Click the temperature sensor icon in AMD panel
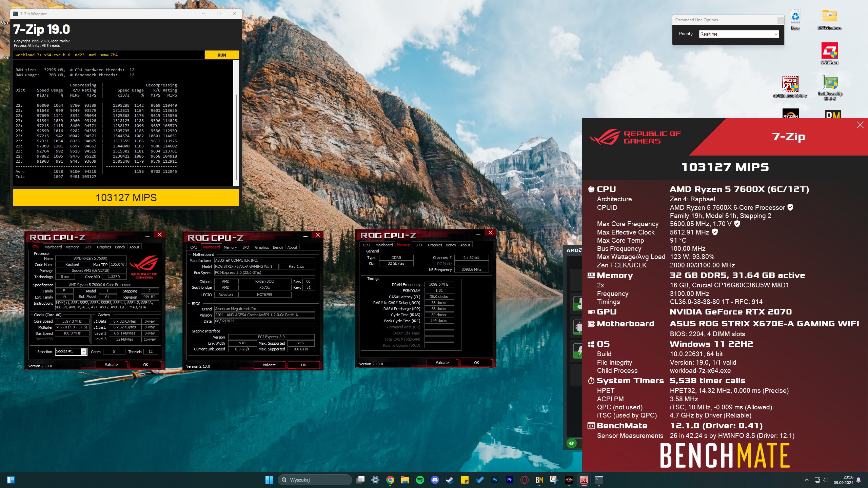 coord(578,303)
